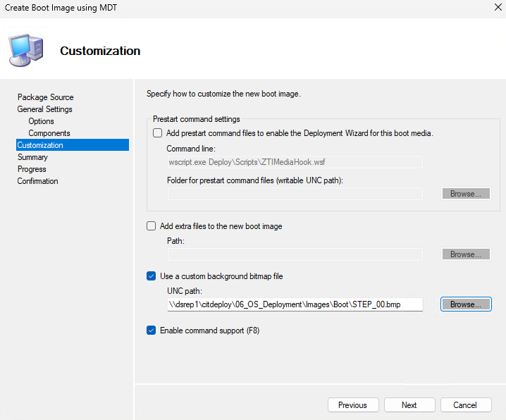Open the Components wizard page
The height and width of the screenshot is (420, 506).
(x=49, y=133)
